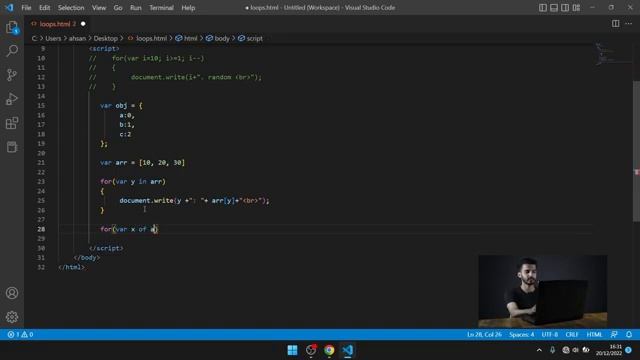The image size is (640, 360).
Task: Click line number 15 in the gutter
Action: [x=41, y=105]
